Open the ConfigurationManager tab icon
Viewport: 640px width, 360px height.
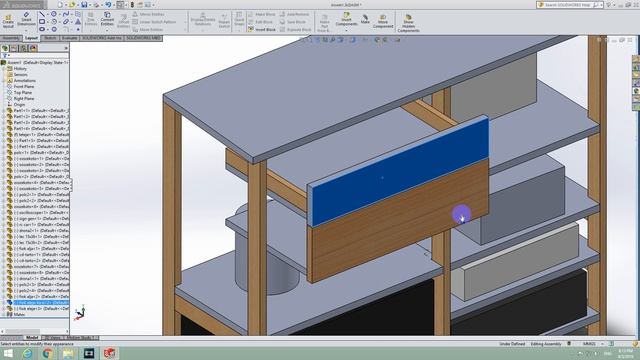[24, 48]
